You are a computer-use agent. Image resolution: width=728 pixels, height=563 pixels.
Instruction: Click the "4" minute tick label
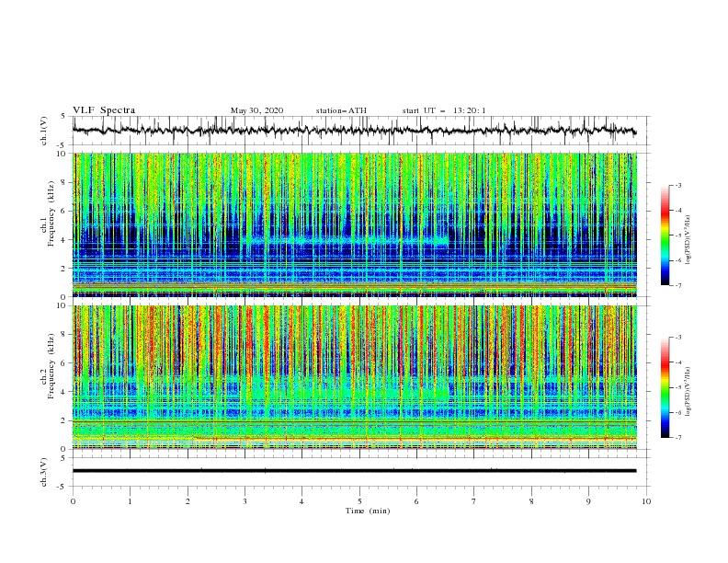[301, 501]
